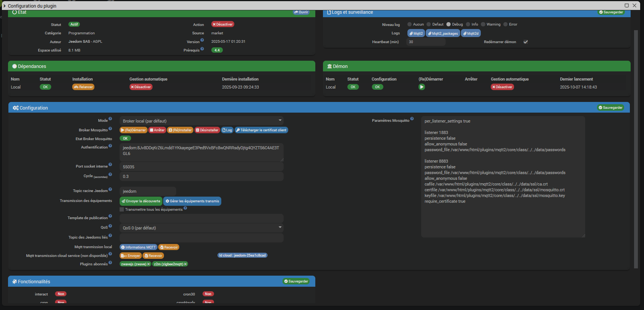644x310 pixels.
Task: Open the Mqtt2d log file
Action: click(x=470, y=34)
